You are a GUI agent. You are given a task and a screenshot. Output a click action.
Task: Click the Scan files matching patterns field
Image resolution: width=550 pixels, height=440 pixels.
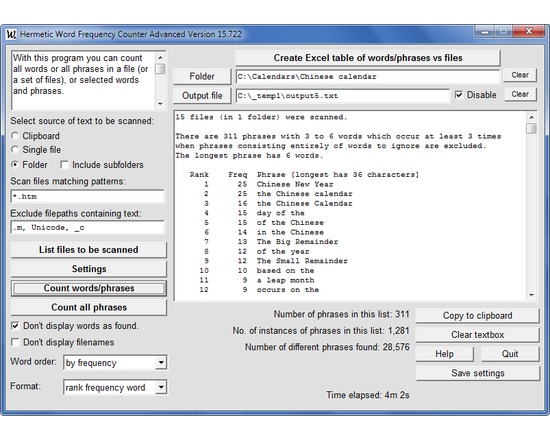point(87,196)
